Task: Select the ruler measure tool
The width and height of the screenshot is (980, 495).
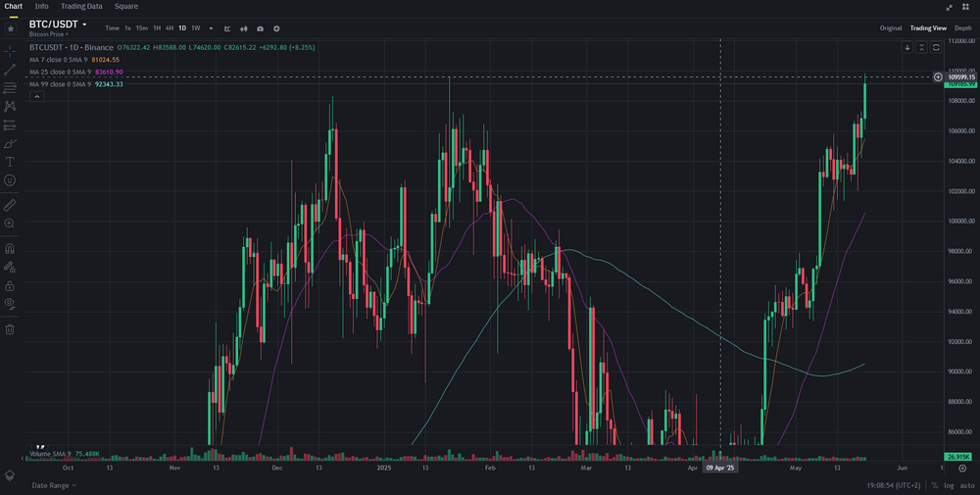Action: click(10, 205)
